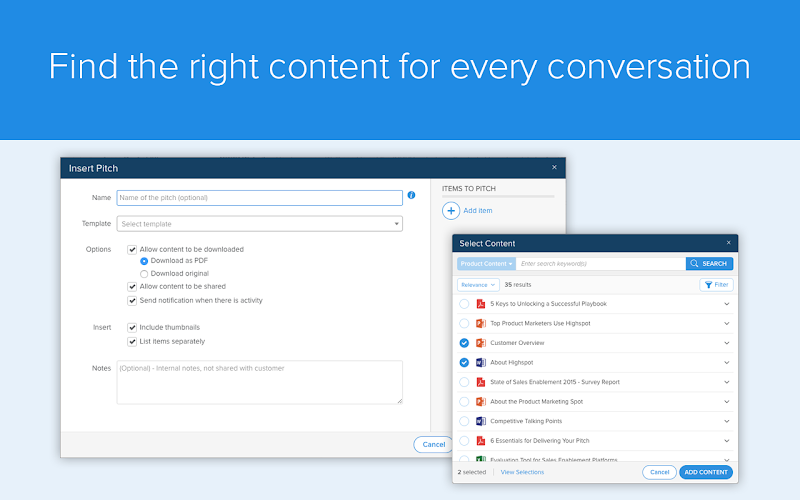Toggle the Include thumbnails checkbox

132,328
